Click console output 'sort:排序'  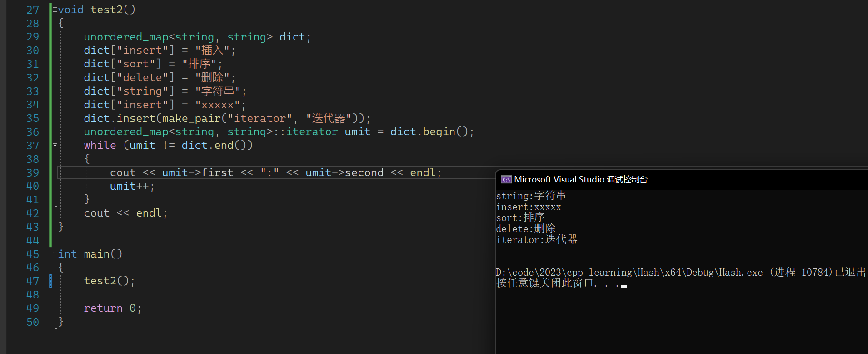(520, 217)
